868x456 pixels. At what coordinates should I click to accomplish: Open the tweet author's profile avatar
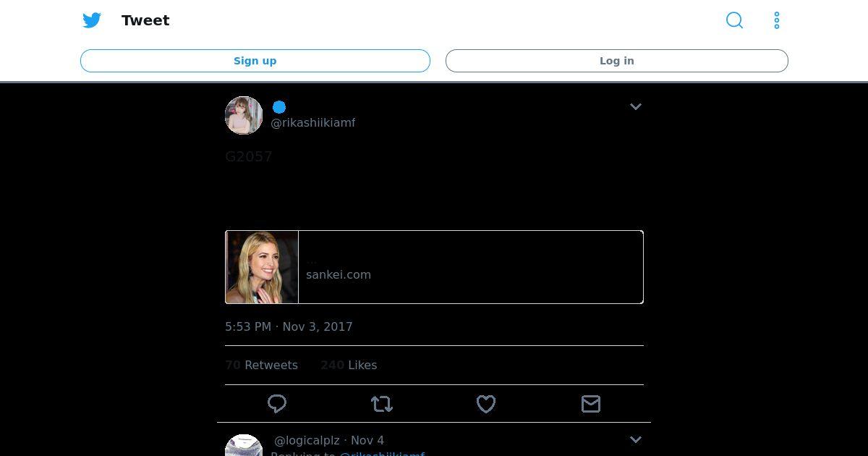pos(244,115)
